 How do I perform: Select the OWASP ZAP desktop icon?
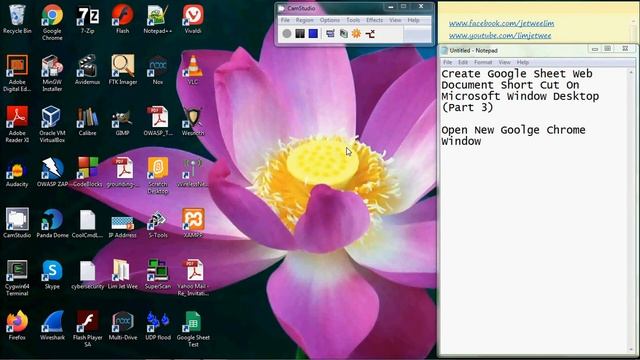[x=52, y=173]
